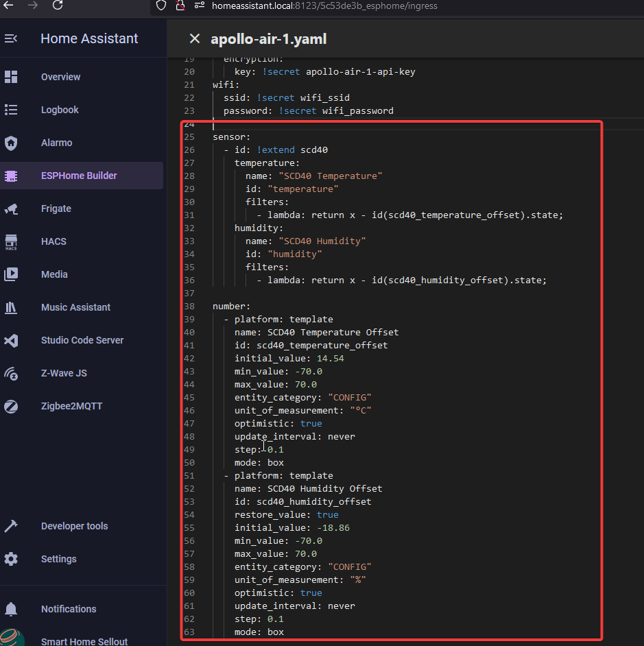The height and width of the screenshot is (646, 644).
Task: Open the Logbook icon in sidebar
Action: [x=11, y=110]
